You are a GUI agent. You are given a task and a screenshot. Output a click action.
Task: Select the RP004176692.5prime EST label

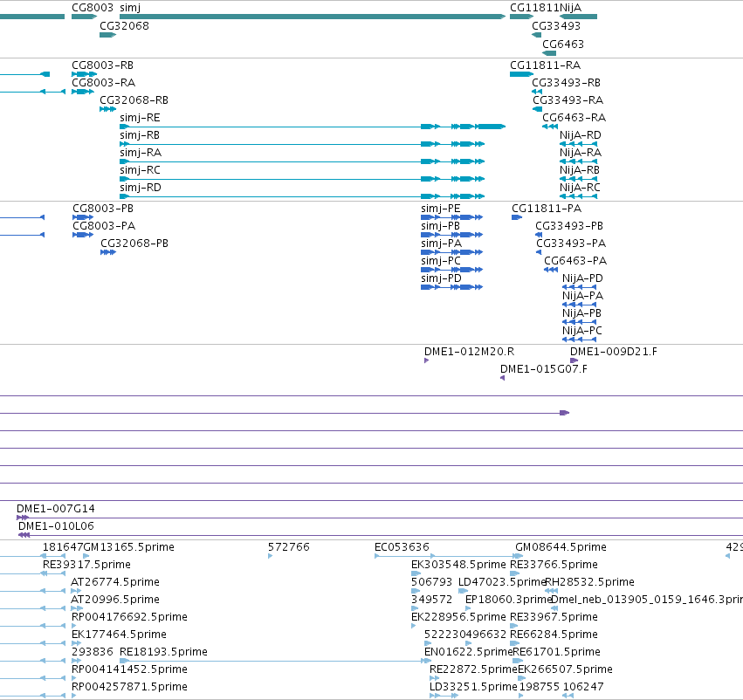coord(129,618)
